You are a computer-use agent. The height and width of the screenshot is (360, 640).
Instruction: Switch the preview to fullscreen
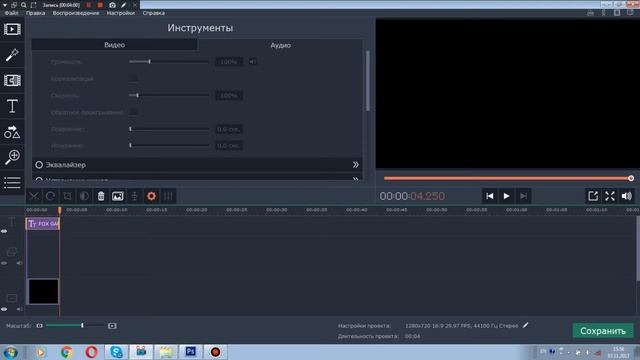pos(610,196)
